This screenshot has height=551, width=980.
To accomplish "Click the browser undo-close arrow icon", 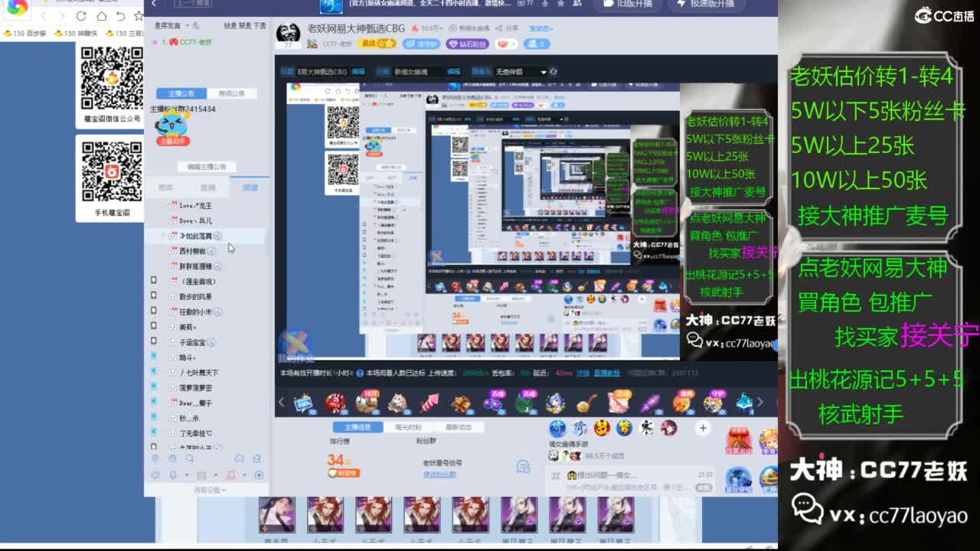I will (121, 16).
